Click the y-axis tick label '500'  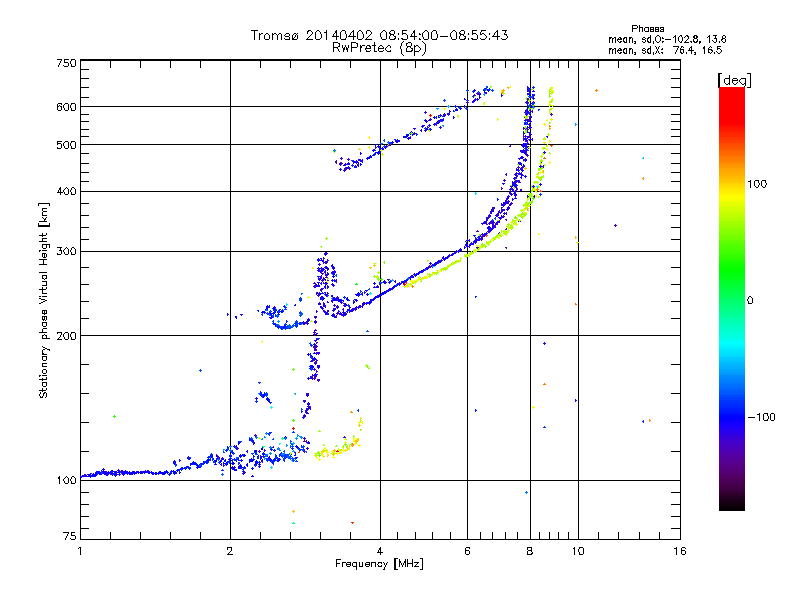coord(67,145)
